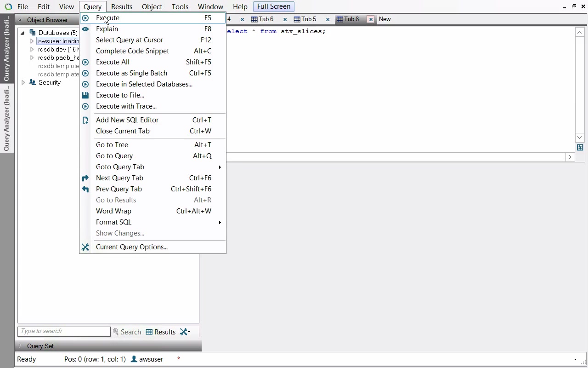Expand the Format SQL submenu

153,222
